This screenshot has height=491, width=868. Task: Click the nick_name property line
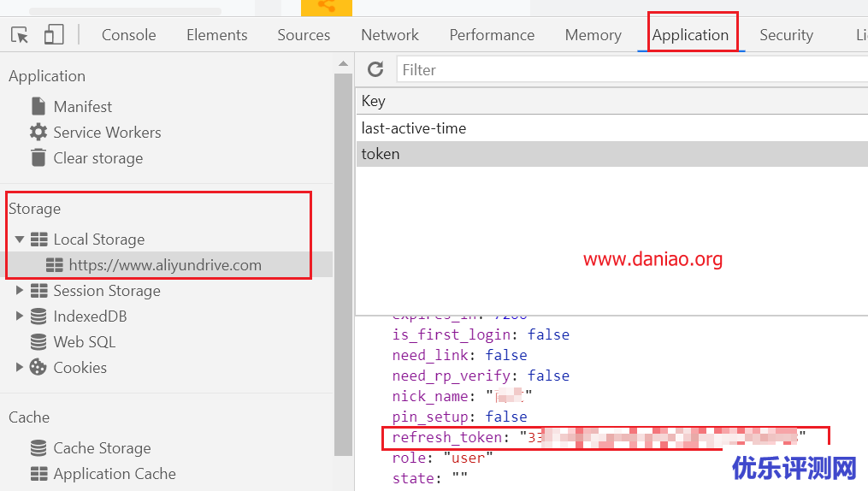pyautogui.click(x=462, y=396)
